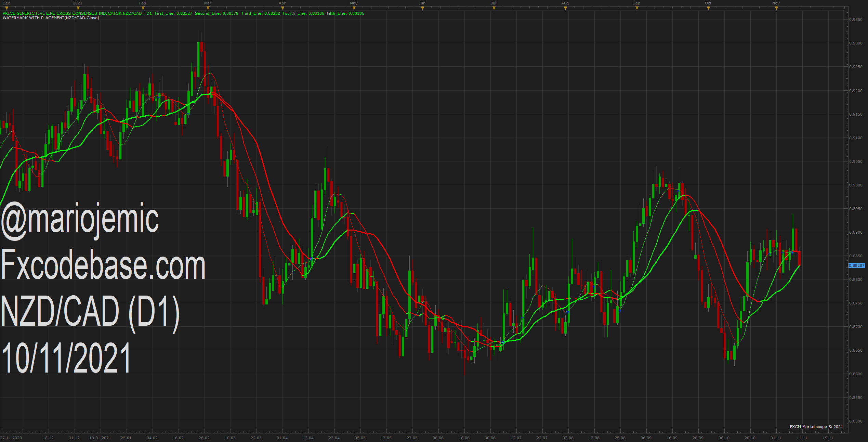Image resolution: width=868 pixels, height=442 pixels.
Task: Select the Third_Line: 0,88288 value
Action: [x=260, y=13]
